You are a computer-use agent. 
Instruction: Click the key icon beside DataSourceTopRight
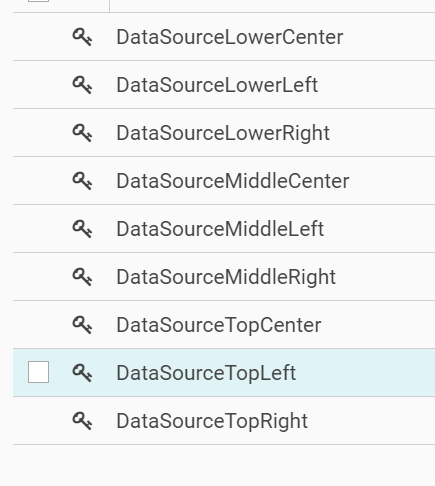[82, 421]
